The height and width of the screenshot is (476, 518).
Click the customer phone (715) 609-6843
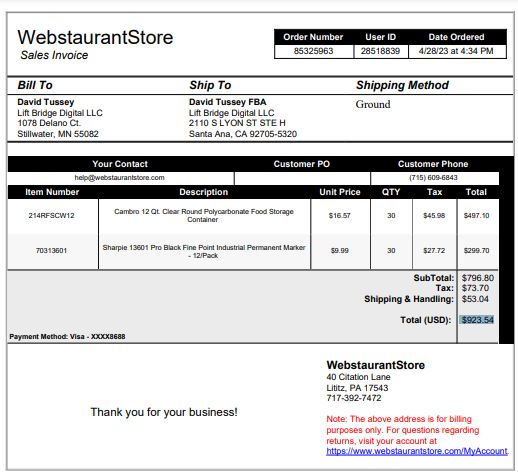433,178
